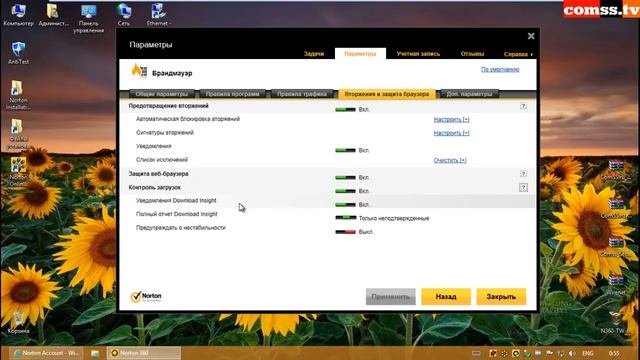Click the Назад button

pos(446,297)
